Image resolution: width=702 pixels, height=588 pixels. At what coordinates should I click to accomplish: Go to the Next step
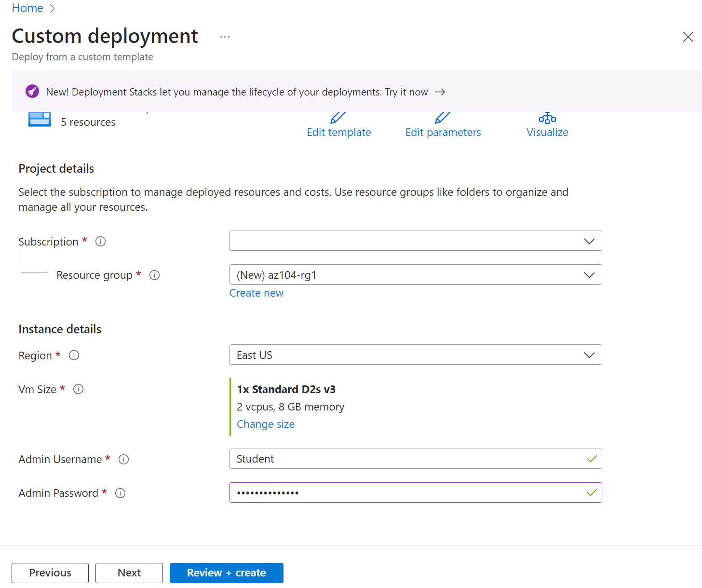point(129,573)
